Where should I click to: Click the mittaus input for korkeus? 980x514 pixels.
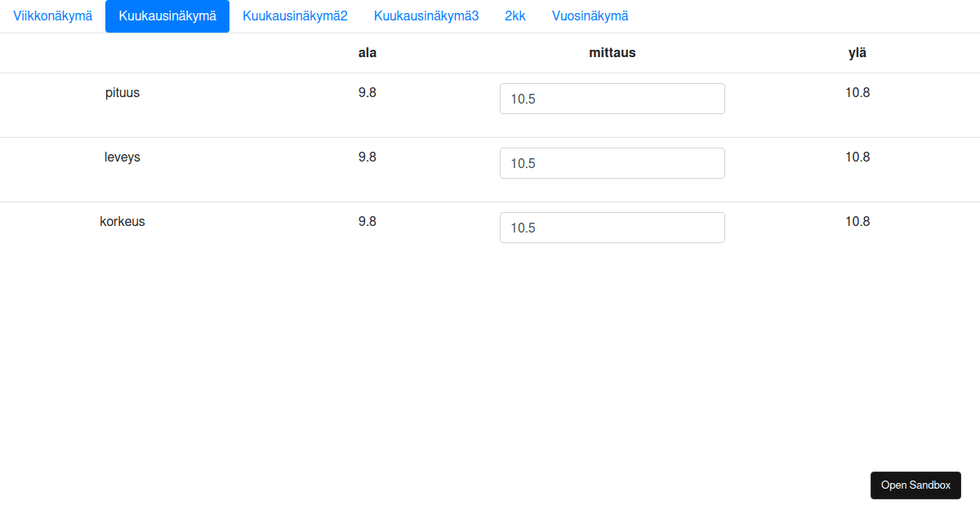(612, 227)
